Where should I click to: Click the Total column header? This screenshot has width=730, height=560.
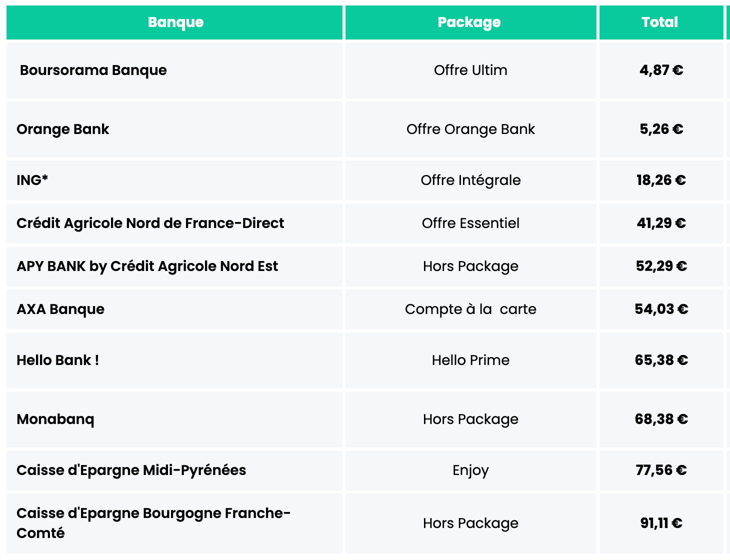(x=659, y=22)
